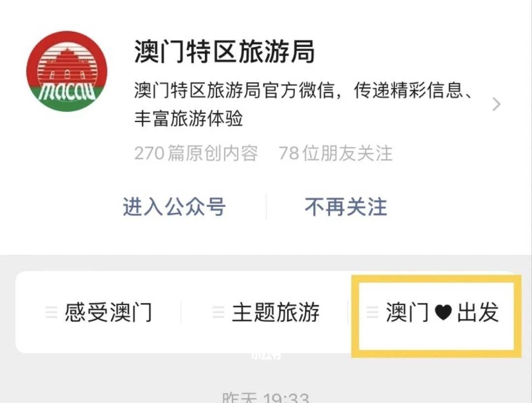Open the 澳门特区旅游局 account title
This screenshot has width=532, height=403.
[x=224, y=52]
